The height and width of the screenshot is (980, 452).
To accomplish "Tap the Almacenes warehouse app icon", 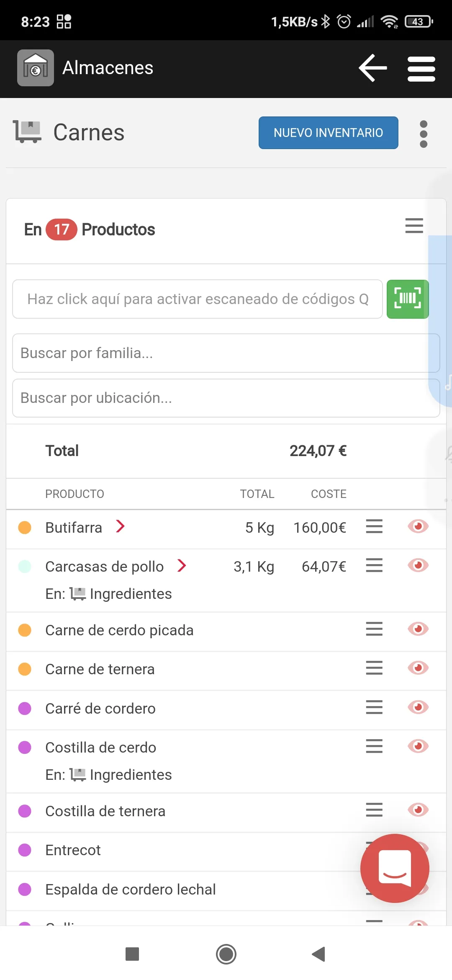I will coord(36,68).
